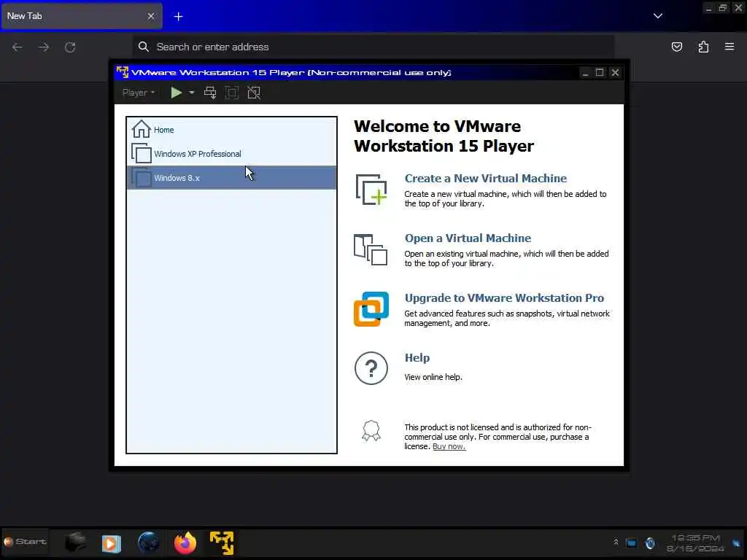Screen dimensions: 747x560
Task: Power on the selected virtual machine
Action: point(176,93)
